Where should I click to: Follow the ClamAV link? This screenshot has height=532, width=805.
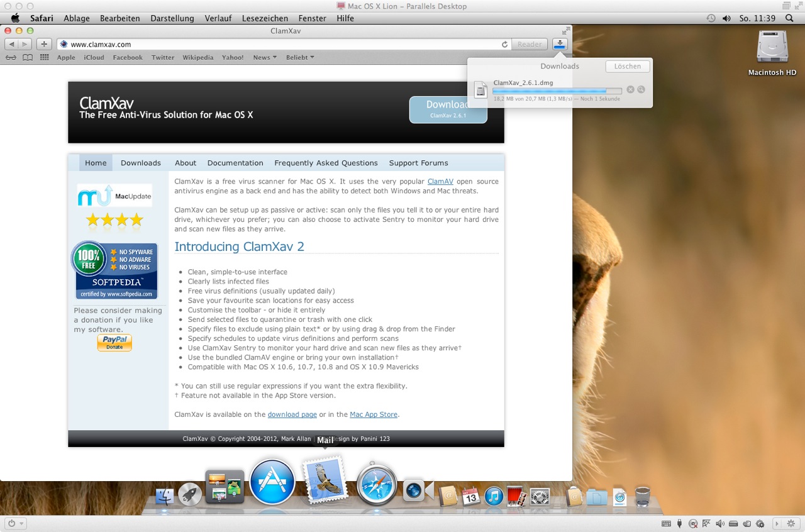(440, 181)
